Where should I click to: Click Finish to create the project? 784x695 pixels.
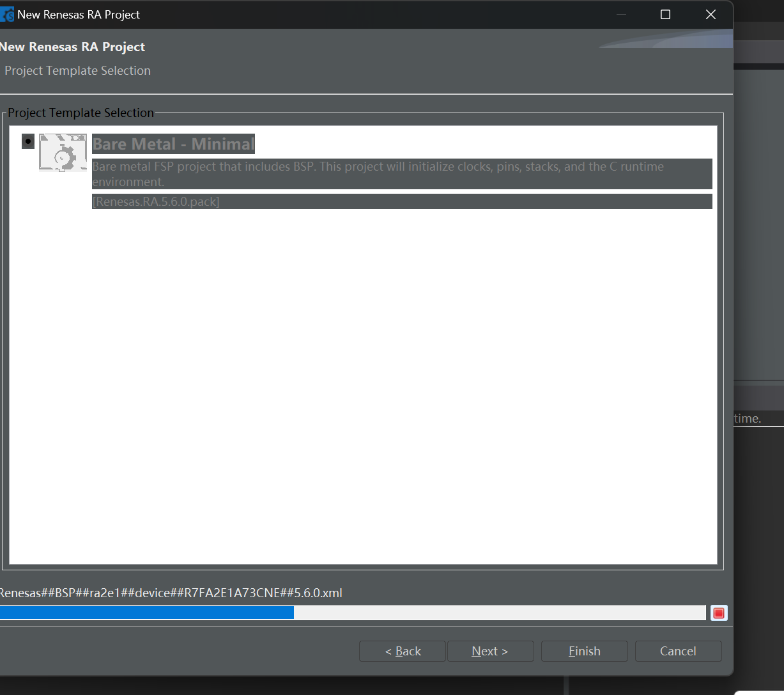[585, 651]
